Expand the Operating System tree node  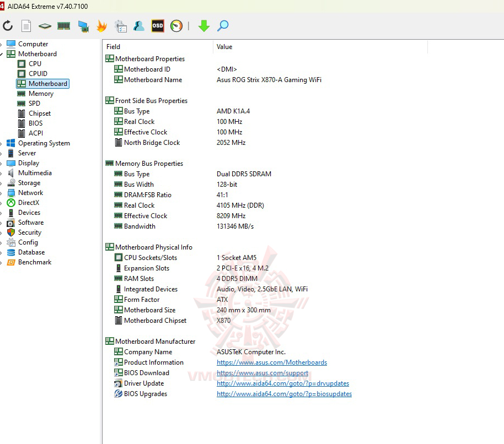(1, 144)
